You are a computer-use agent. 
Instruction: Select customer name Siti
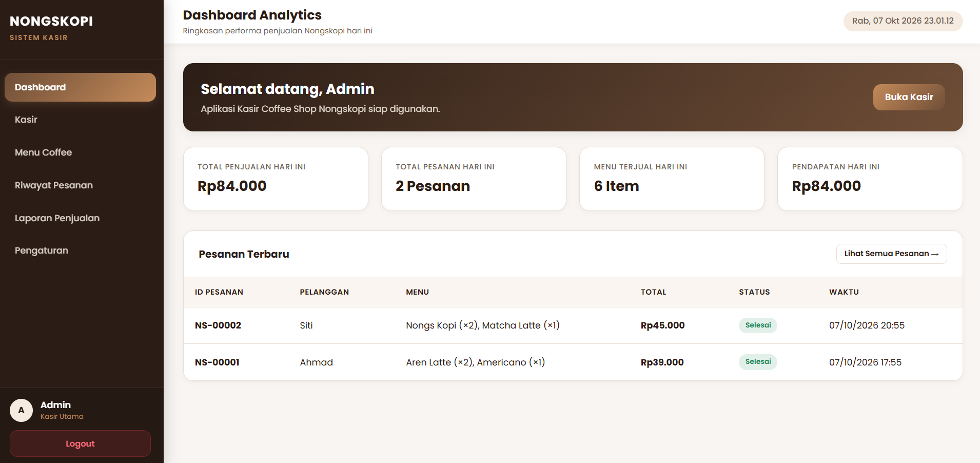306,325
